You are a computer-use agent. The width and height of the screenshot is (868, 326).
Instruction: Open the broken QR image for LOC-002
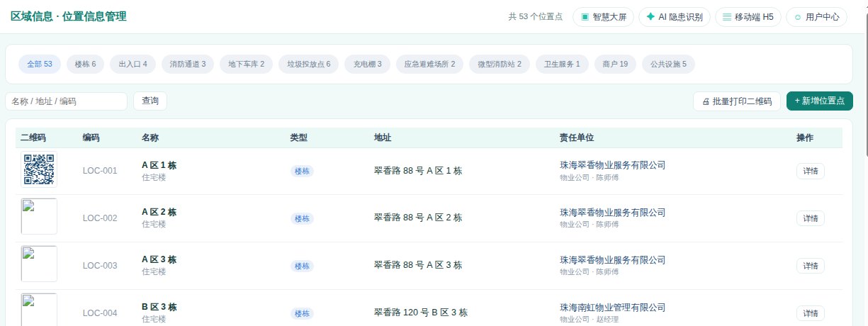tap(40, 217)
